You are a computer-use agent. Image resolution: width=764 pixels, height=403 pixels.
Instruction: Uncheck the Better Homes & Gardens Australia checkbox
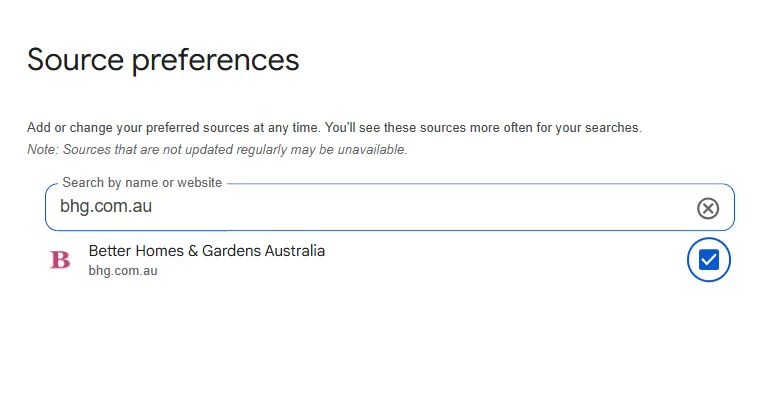click(708, 260)
